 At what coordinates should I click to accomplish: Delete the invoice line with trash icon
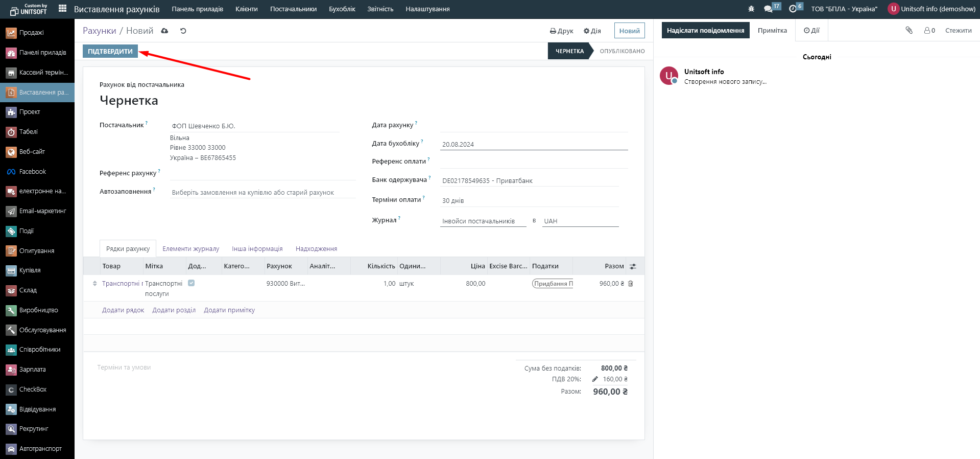[631, 284]
